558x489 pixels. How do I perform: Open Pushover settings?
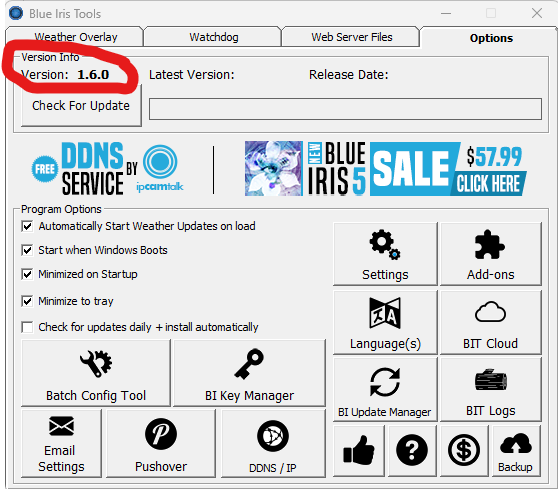pyautogui.click(x=161, y=443)
